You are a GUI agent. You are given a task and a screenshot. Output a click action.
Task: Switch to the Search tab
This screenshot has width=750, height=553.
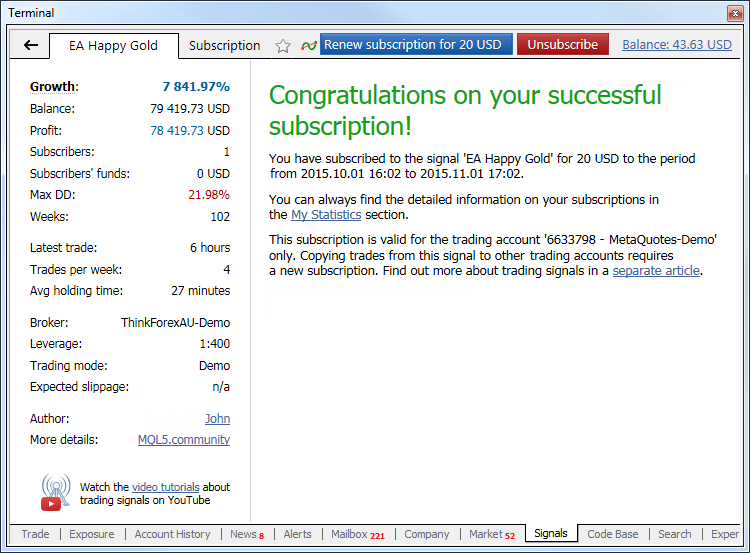coord(674,534)
